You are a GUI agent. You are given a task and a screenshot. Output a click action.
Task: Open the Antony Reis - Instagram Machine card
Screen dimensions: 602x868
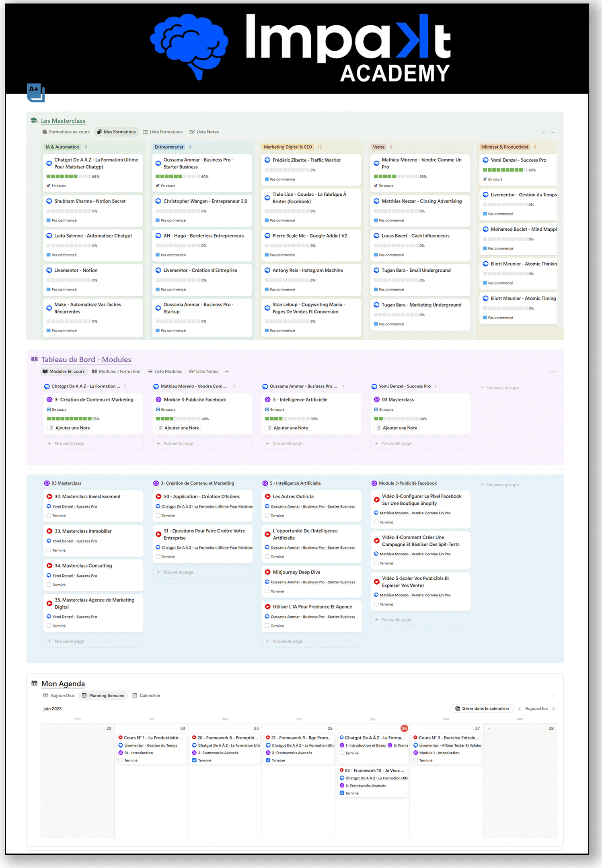click(x=311, y=280)
